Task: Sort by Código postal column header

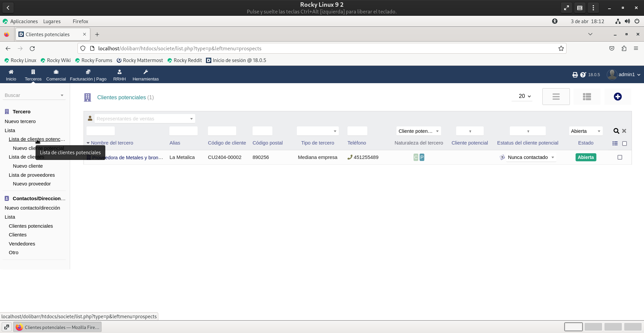Action: pos(267,143)
